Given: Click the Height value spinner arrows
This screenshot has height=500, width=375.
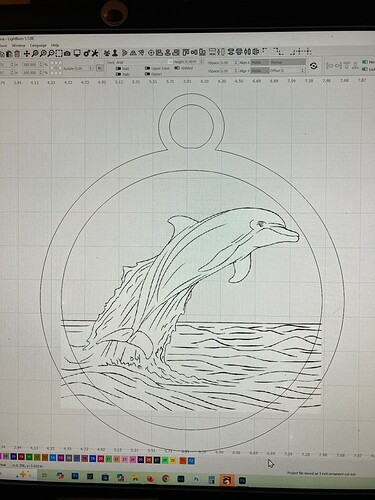Looking at the screenshot, I should click(201, 62).
